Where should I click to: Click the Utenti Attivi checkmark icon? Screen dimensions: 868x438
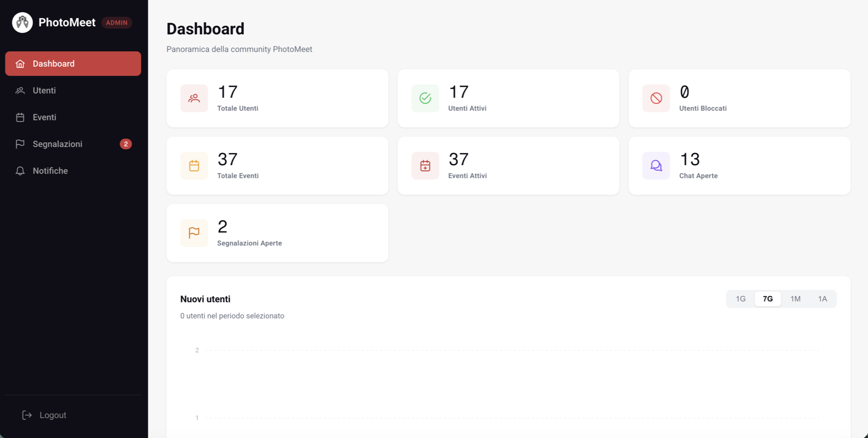click(x=425, y=98)
